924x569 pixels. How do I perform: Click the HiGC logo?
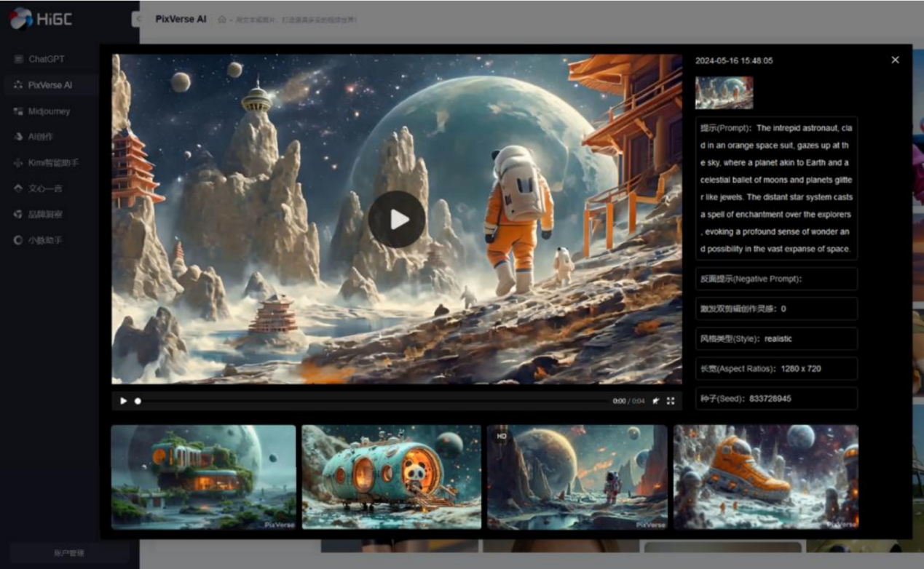[42, 19]
